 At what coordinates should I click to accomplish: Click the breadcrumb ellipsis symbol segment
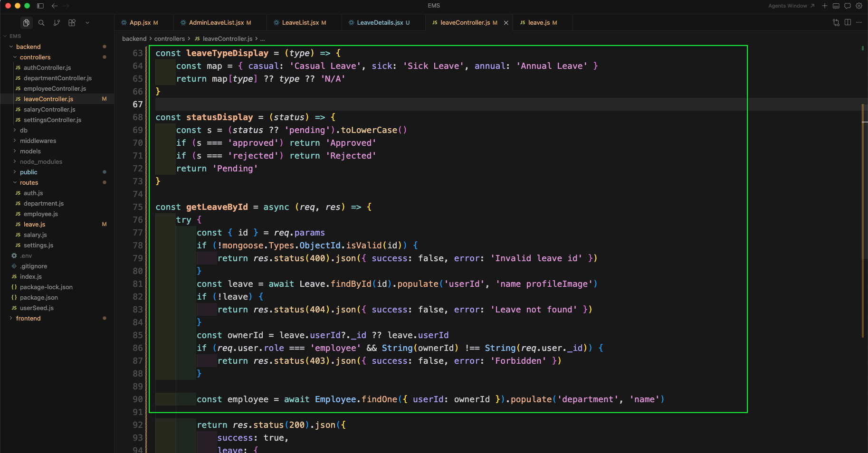coord(263,38)
